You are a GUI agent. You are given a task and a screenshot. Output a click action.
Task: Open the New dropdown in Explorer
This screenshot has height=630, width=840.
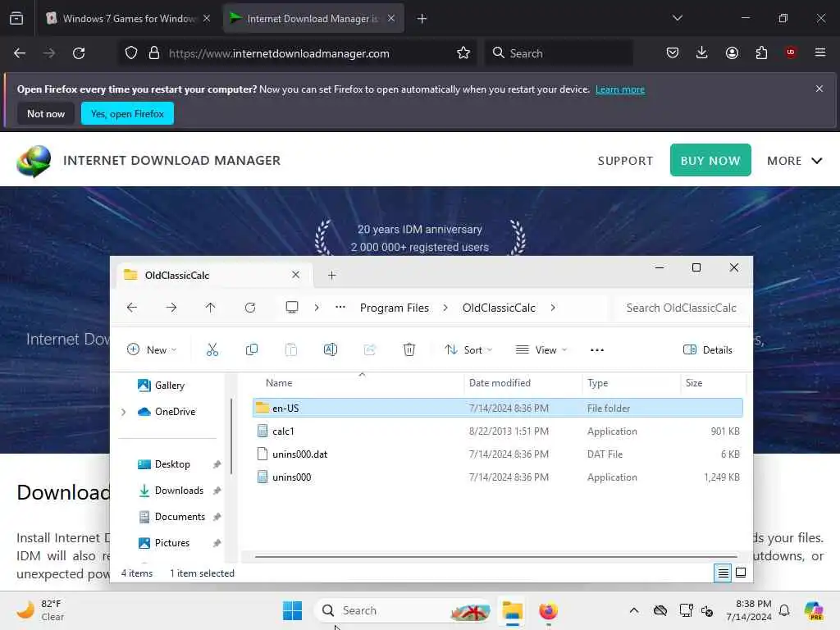[x=152, y=349]
